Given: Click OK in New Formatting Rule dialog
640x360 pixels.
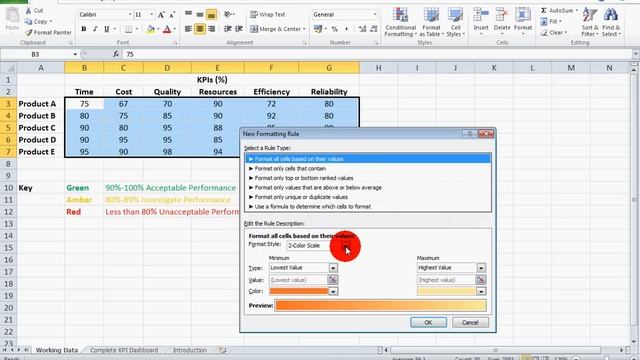Looking at the screenshot, I should tap(428, 322).
